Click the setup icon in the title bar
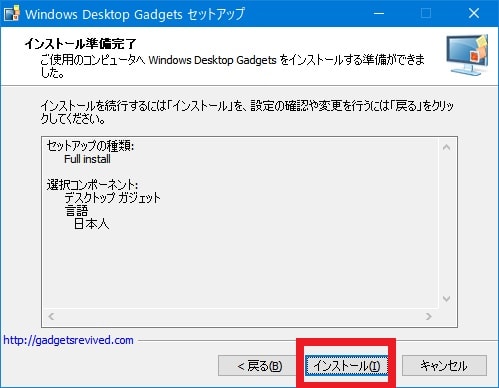Image resolution: width=499 pixels, height=388 pixels. pos(11,14)
